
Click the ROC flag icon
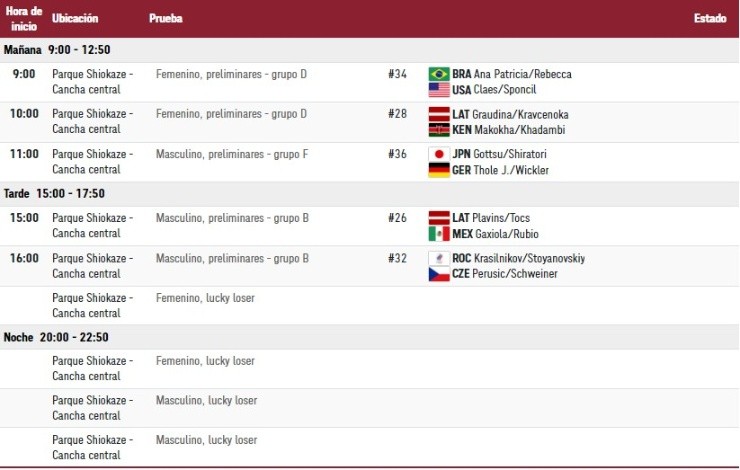[x=439, y=258]
